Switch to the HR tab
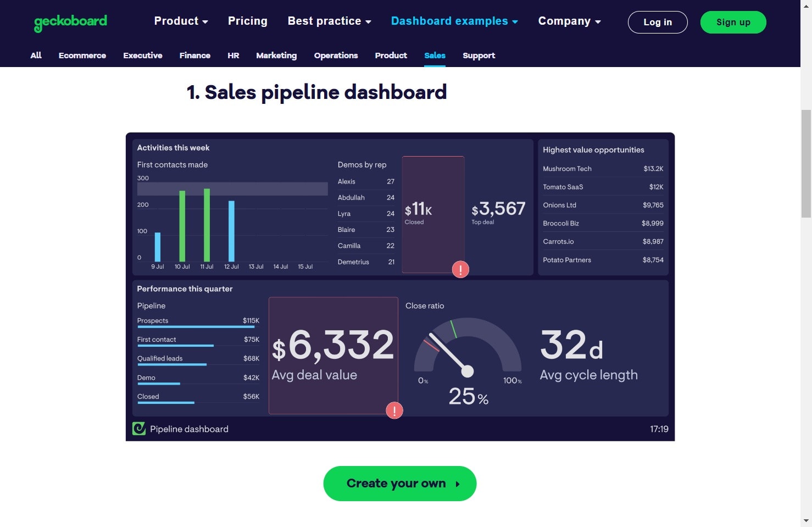 click(233, 56)
